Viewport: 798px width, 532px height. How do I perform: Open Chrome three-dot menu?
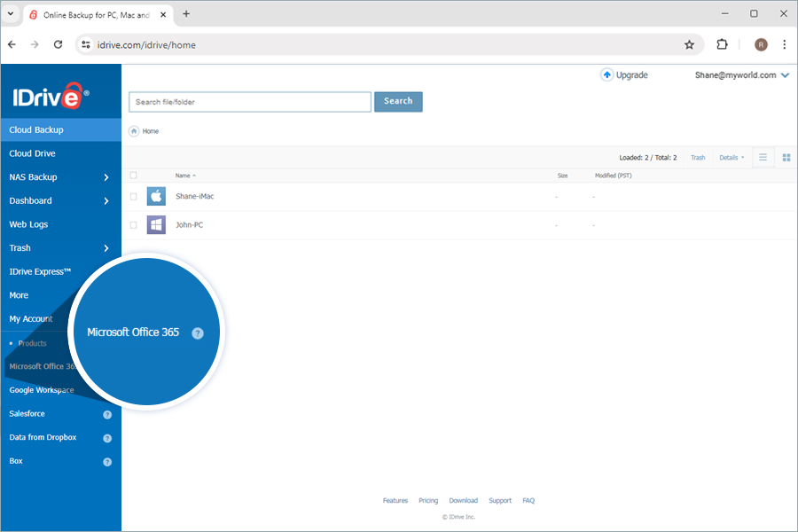coord(785,45)
